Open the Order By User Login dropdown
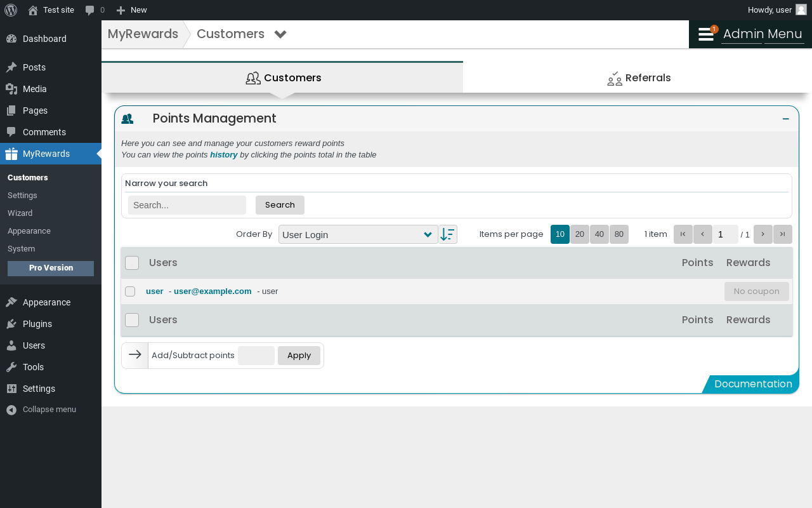 coord(358,234)
